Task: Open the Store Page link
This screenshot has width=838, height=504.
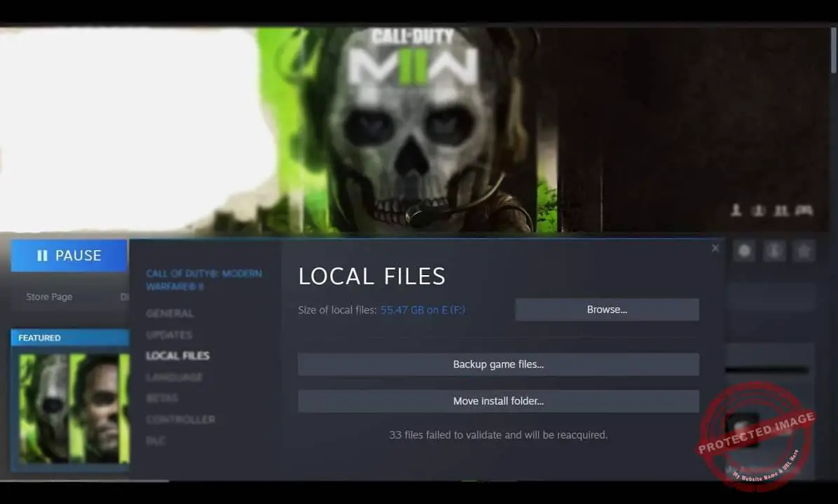Action: pos(49,296)
